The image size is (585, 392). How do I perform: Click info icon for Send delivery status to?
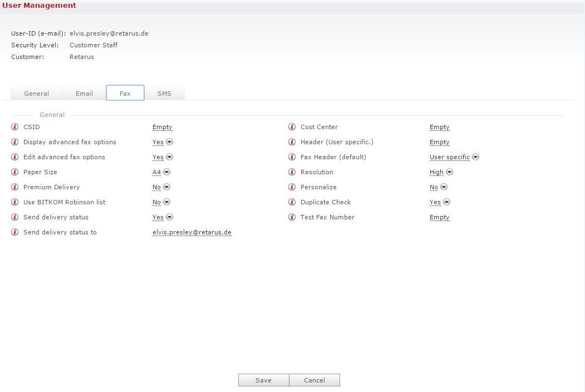15,232
